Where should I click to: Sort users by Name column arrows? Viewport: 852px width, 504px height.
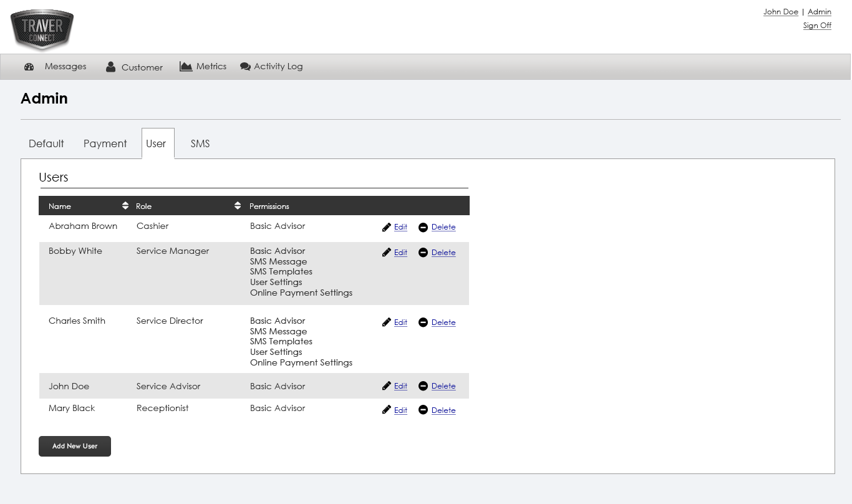pos(125,206)
